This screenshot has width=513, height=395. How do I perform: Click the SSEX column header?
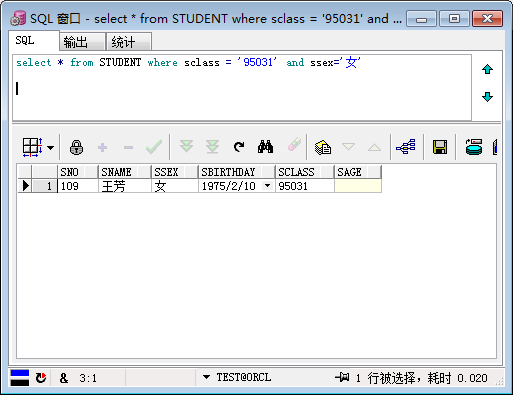pos(174,172)
